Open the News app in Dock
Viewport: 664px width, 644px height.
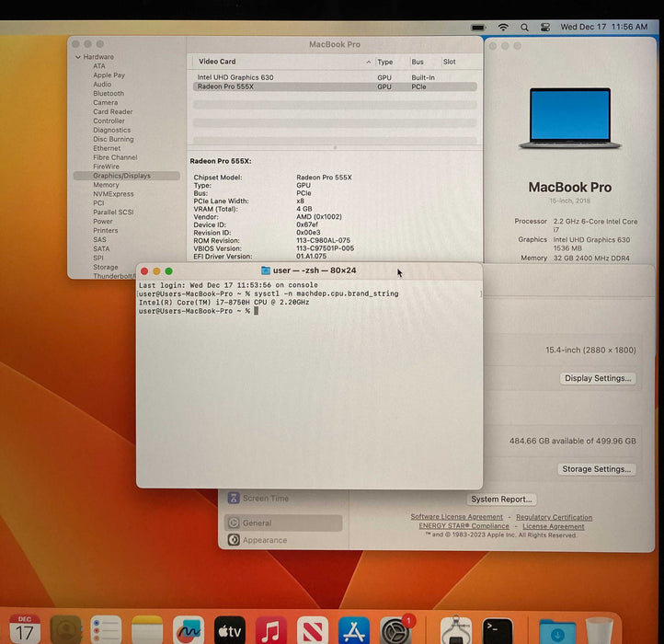[x=313, y=630]
